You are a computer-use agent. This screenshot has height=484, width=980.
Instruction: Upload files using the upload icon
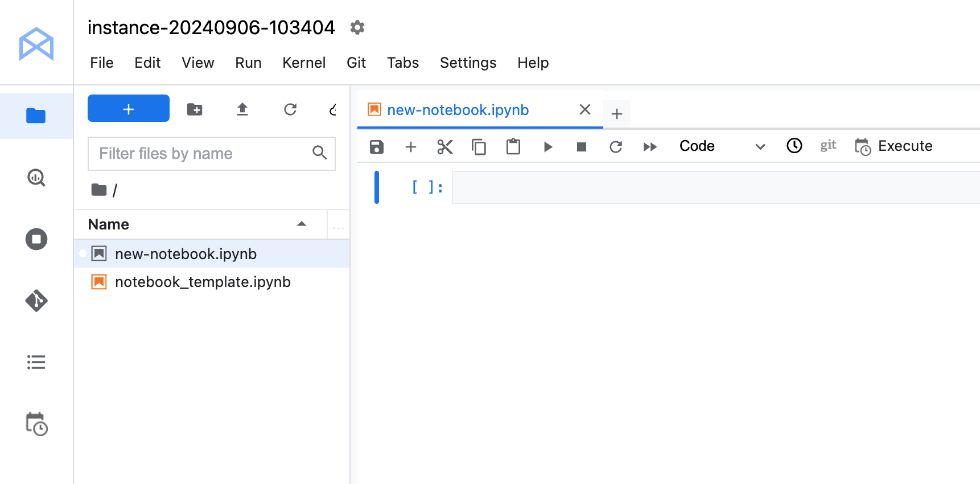click(242, 109)
